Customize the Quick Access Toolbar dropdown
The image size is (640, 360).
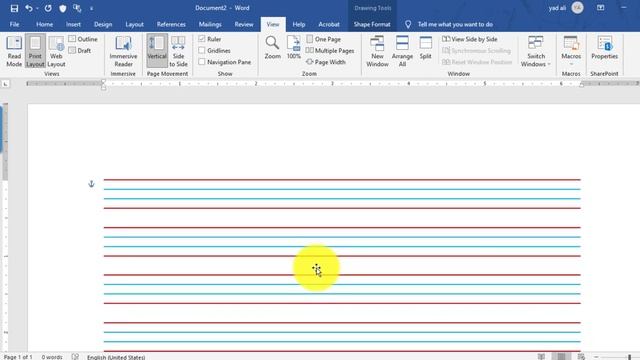click(x=91, y=8)
